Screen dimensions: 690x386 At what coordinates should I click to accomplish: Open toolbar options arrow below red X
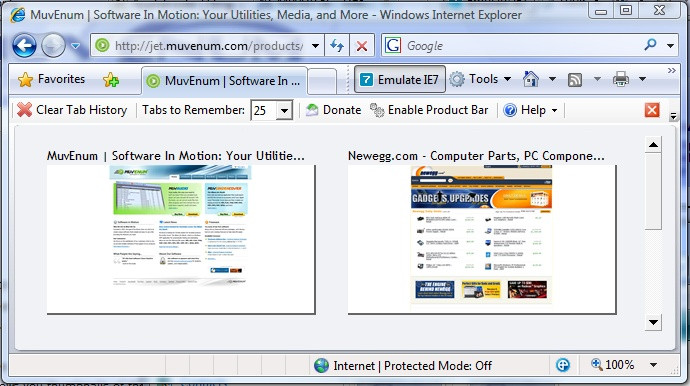[x=673, y=116]
